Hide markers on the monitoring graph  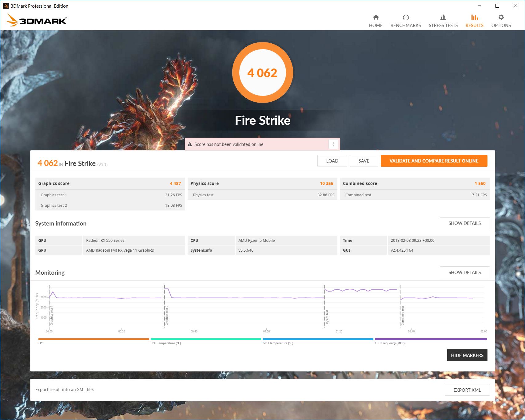pos(467,355)
